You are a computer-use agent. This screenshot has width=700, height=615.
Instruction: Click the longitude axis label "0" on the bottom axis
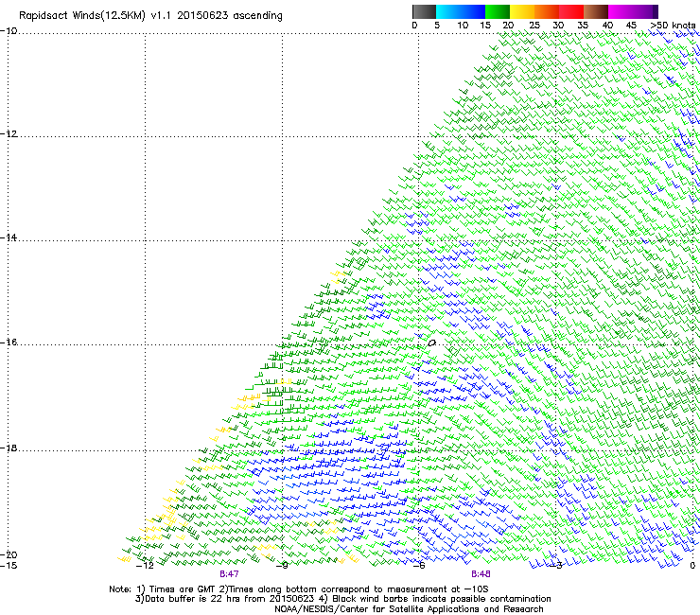692,566
